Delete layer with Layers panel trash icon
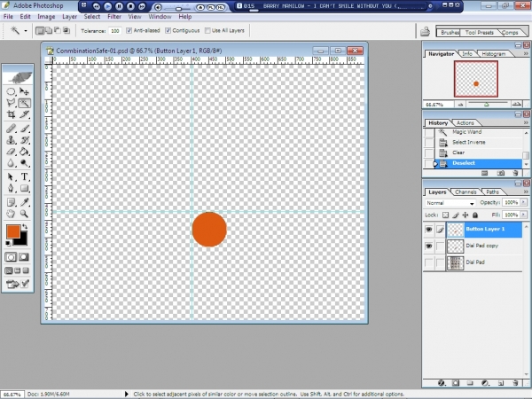The image size is (532, 399). coord(515,383)
